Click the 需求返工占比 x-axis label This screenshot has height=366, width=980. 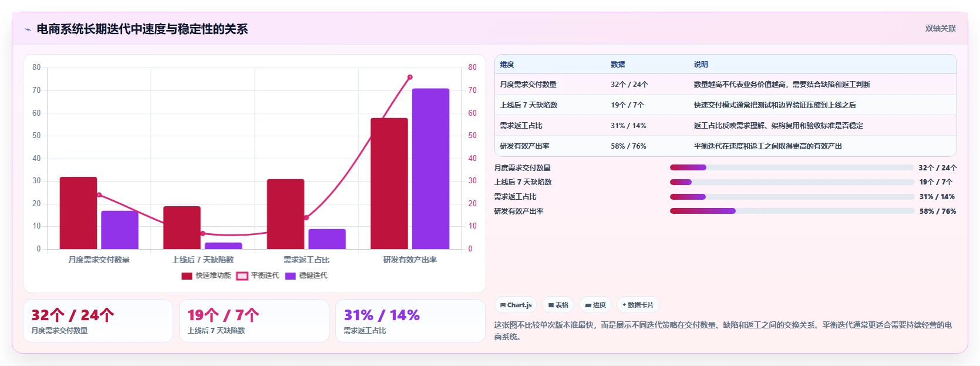(x=307, y=260)
